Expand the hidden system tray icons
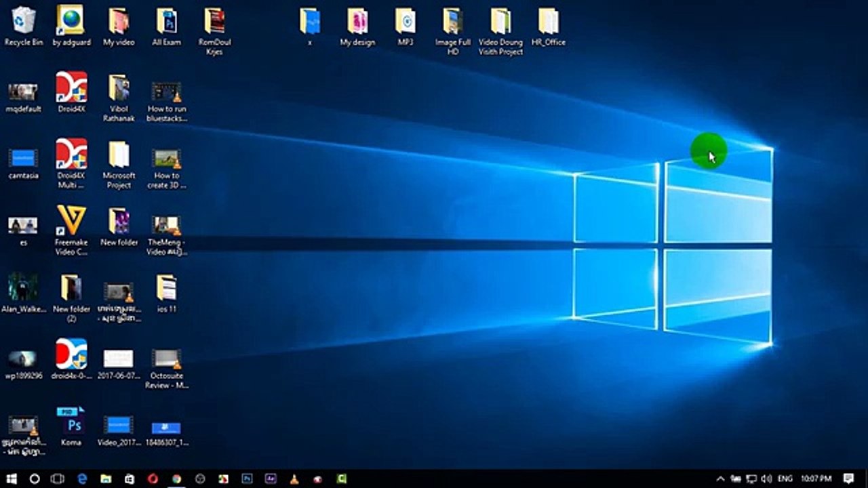The image size is (868, 488). click(720, 479)
